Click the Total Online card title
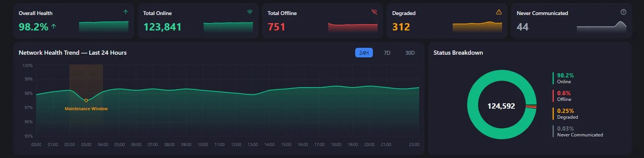Image resolution: width=644 pixels, height=158 pixels. pos(157,13)
